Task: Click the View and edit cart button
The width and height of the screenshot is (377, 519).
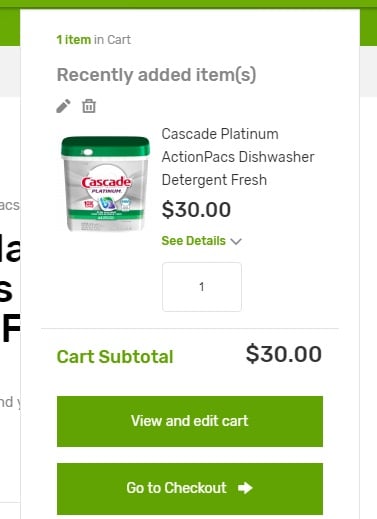Action: 190,421
